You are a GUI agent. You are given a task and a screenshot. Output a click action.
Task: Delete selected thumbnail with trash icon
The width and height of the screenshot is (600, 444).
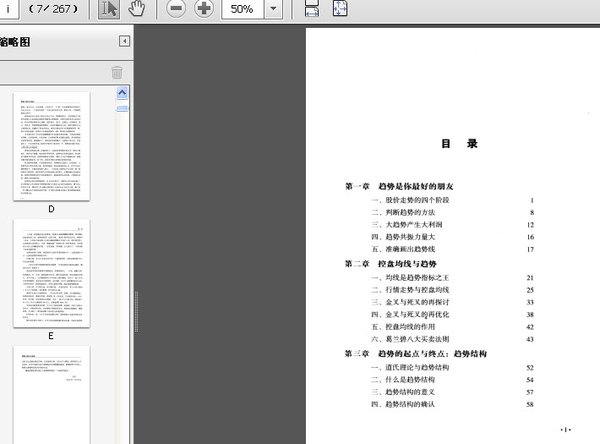[x=117, y=72]
